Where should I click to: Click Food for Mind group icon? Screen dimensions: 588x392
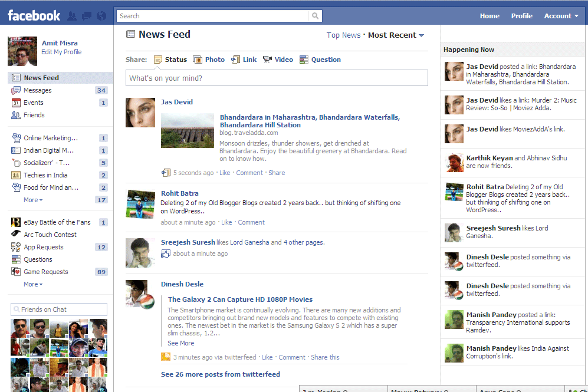(16, 187)
